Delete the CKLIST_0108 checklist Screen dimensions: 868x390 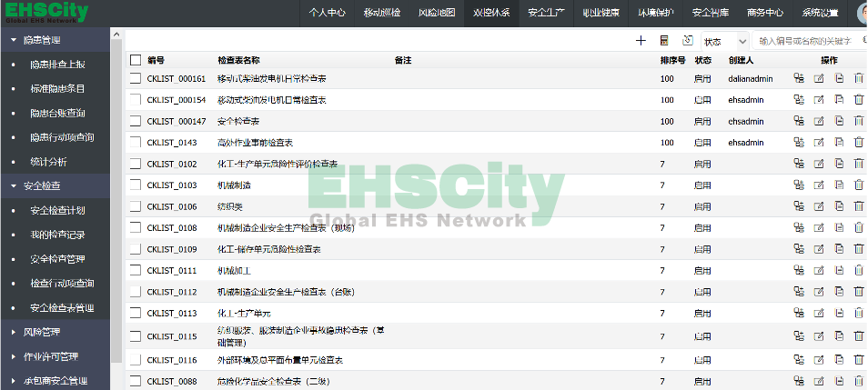point(859,227)
